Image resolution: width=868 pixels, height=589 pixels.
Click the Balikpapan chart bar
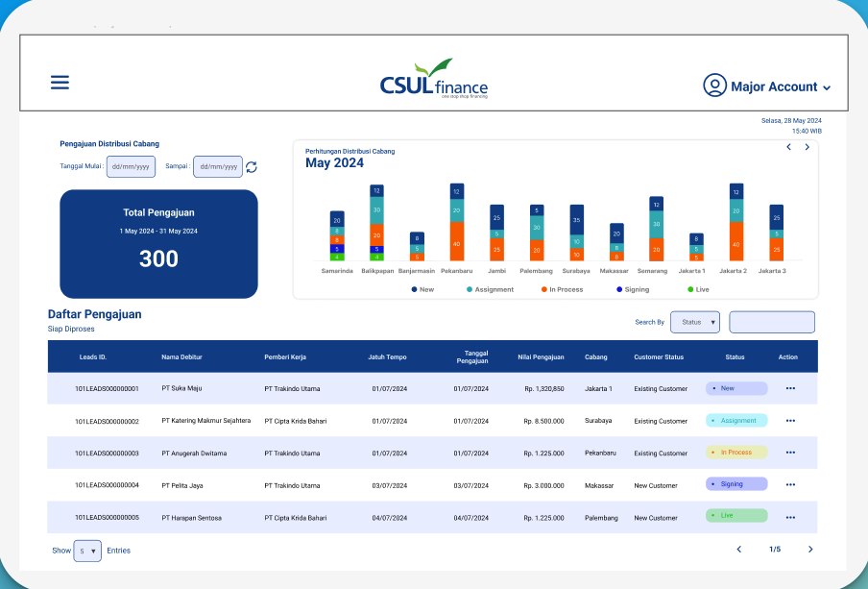377,223
